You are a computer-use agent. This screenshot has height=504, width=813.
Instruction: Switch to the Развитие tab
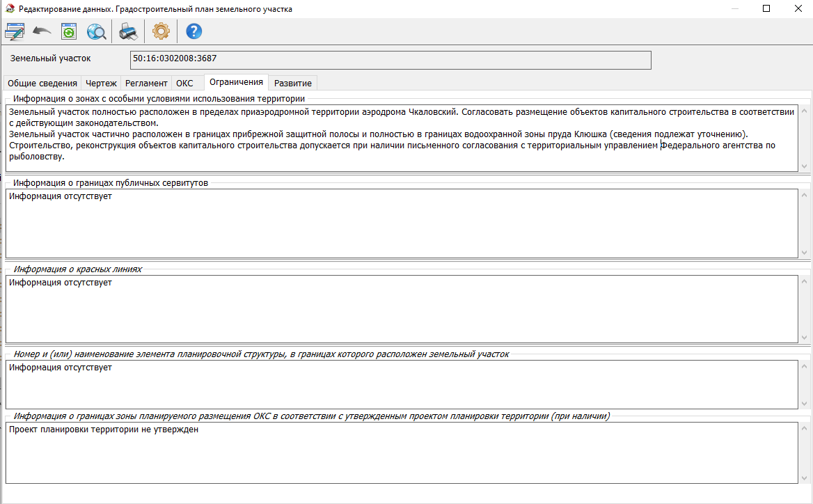tap(293, 83)
